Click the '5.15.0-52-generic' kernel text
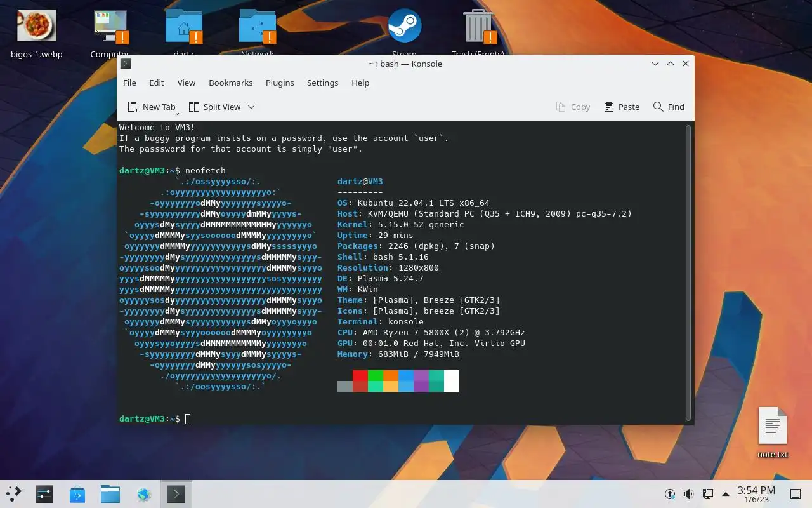Viewport: 812px width, 508px height. tap(421, 225)
